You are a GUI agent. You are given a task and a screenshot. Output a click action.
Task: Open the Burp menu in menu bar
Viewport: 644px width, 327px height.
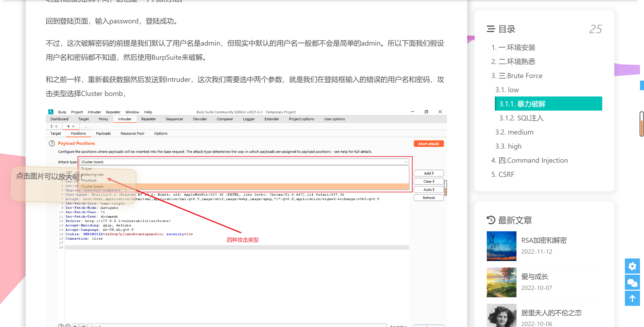click(x=62, y=112)
